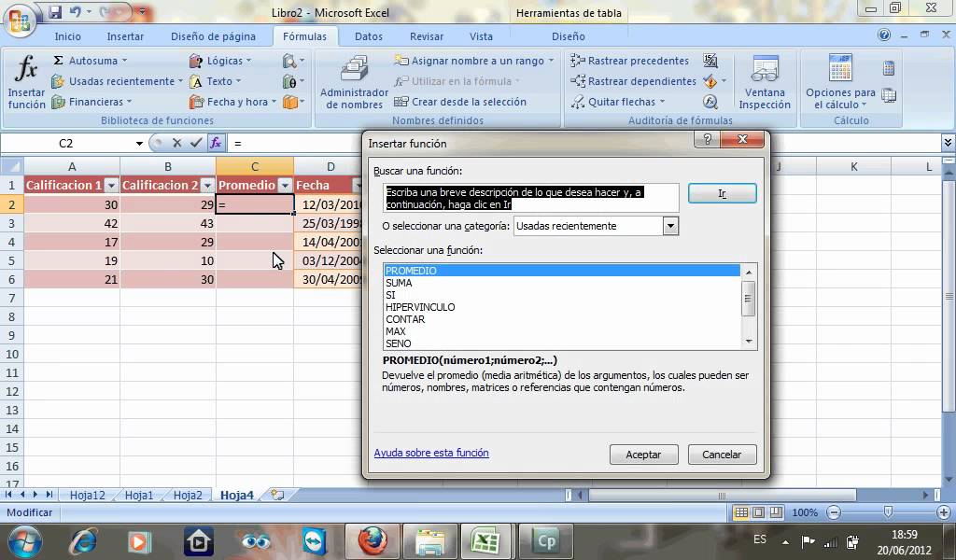The width and height of the screenshot is (956, 560).
Task: Click the formula bar confirm checkmark icon
Action: 196,143
